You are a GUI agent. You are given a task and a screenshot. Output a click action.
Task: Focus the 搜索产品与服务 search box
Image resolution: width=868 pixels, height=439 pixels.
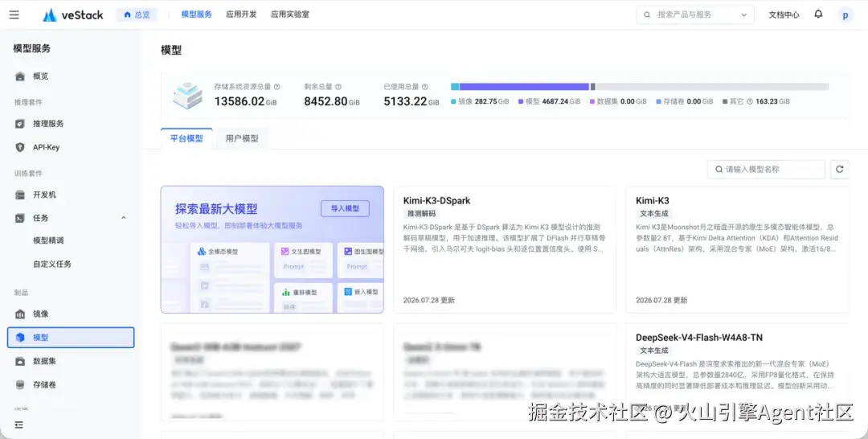point(695,15)
